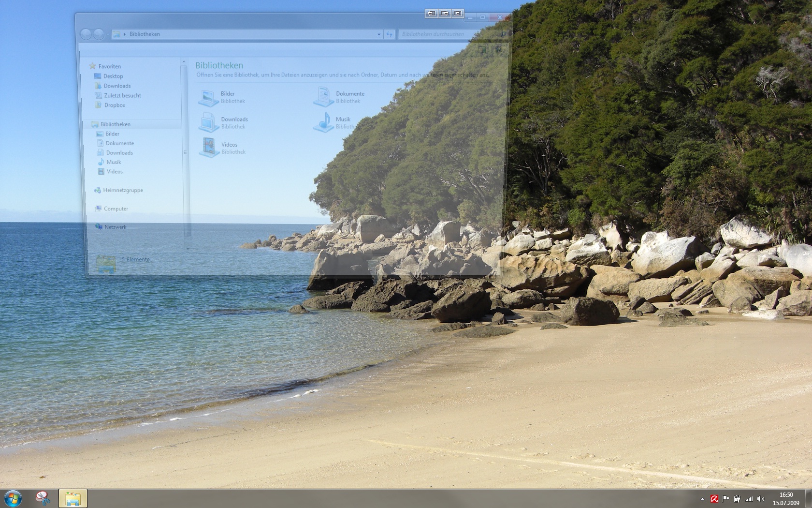The height and width of the screenshot is (508, 812).
Task: Click the Avira antivirus tray icon
Action: pyautogui.click(x=714, y=499)
